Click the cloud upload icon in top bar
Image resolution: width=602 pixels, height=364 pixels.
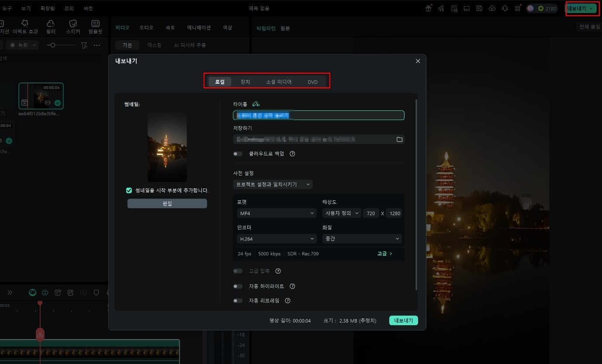[492, 8]
